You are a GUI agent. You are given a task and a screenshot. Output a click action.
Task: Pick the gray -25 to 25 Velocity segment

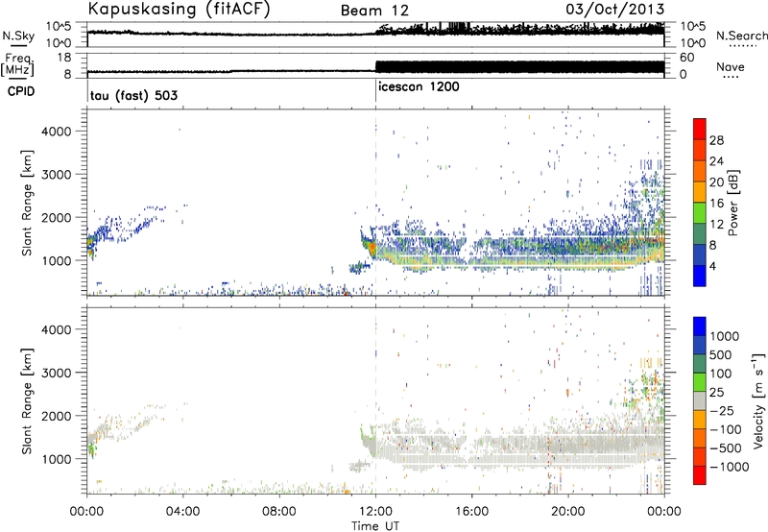coord(700,400)
